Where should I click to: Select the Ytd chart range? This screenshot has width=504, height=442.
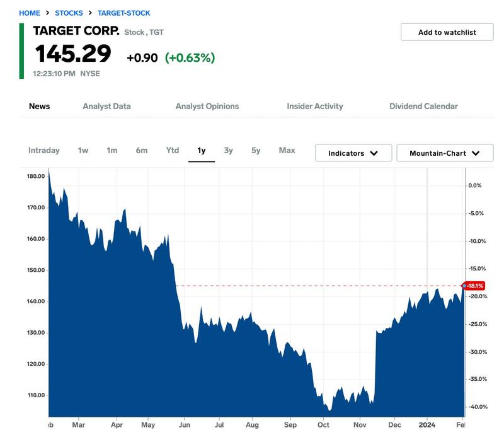point(172,151)
